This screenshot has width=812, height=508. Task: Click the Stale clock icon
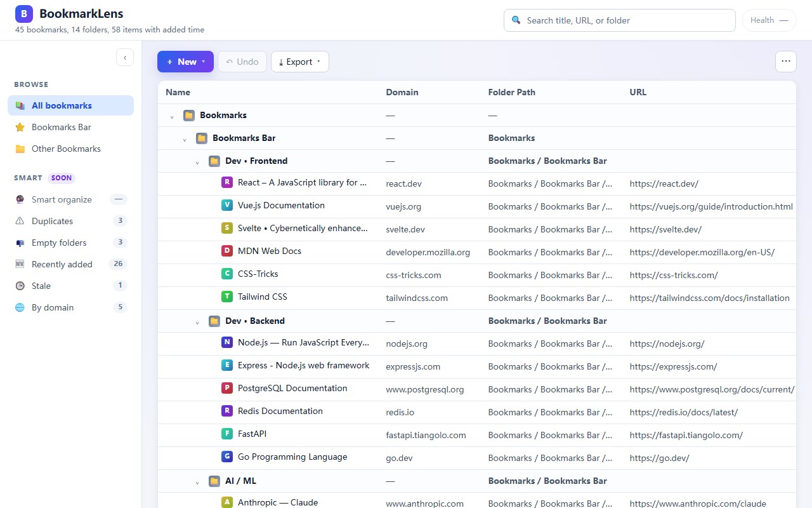(x=20, y=286)
